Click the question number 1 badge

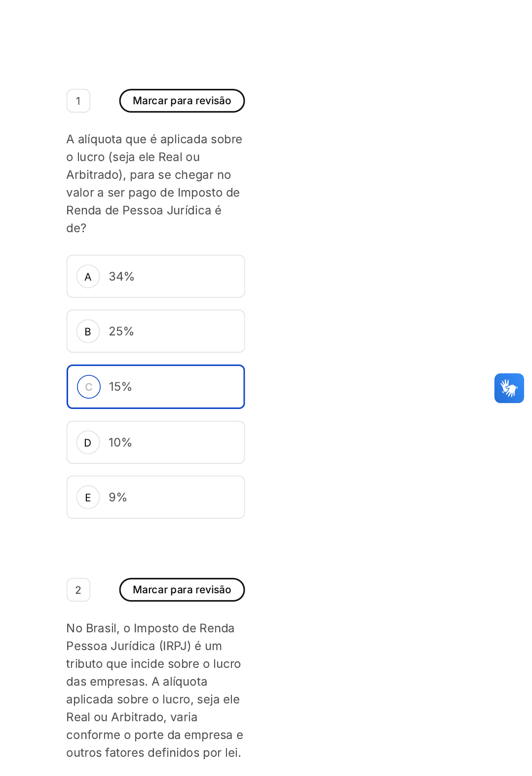[78, 101]
